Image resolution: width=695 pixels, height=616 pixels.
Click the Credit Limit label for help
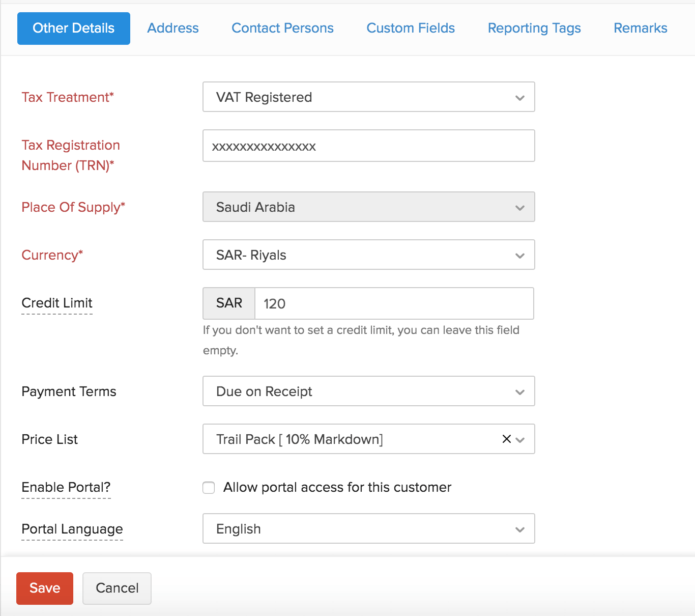[x=56, y=303]
